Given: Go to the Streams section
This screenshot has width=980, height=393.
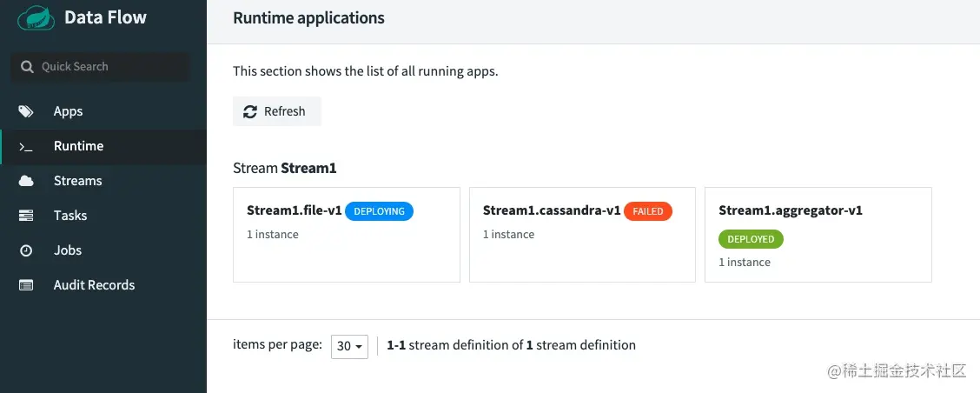Looking at the screenshot, I should click(x=77, y=181).
